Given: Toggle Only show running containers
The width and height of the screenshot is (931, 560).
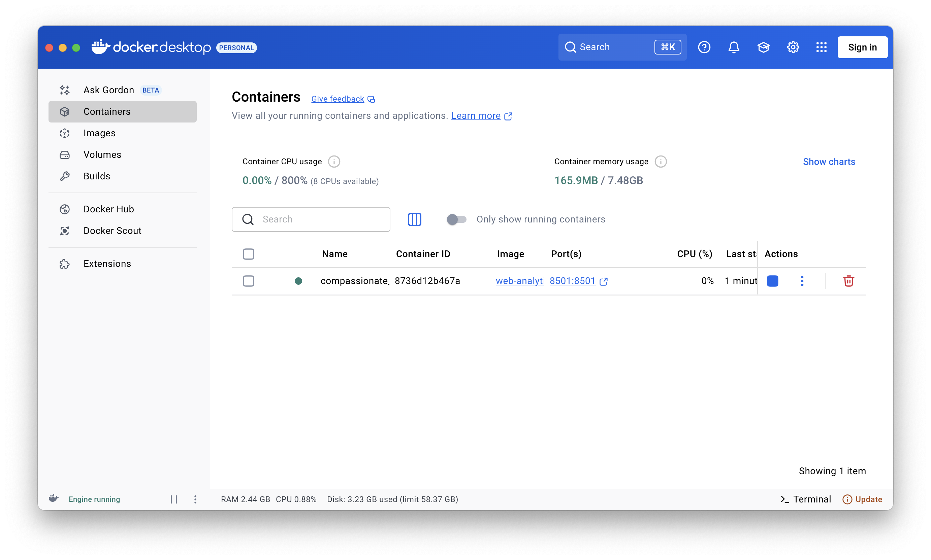Looking at the screenshot, I should (456, 219).
